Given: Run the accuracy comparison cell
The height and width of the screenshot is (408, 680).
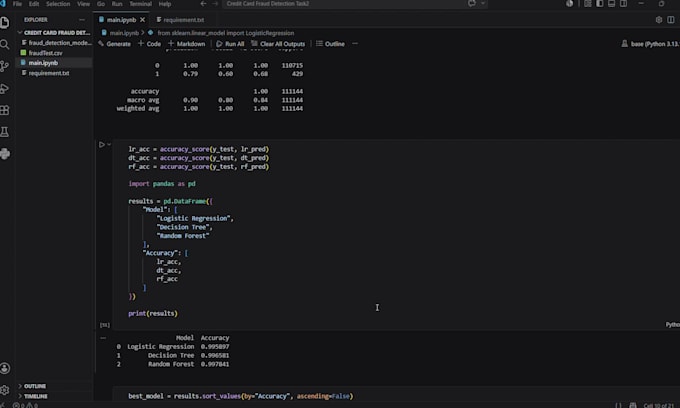Looking at the screenshot, I should 101,144.
